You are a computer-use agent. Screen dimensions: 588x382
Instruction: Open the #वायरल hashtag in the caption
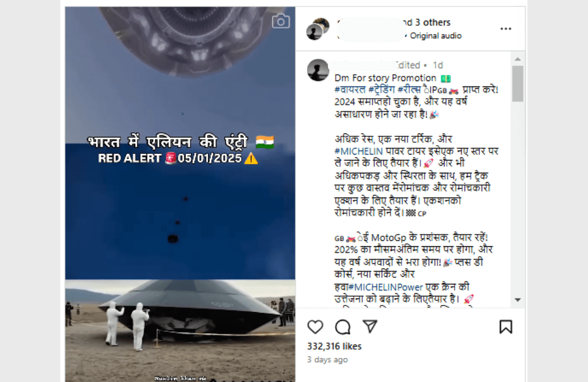pos(350,90)
